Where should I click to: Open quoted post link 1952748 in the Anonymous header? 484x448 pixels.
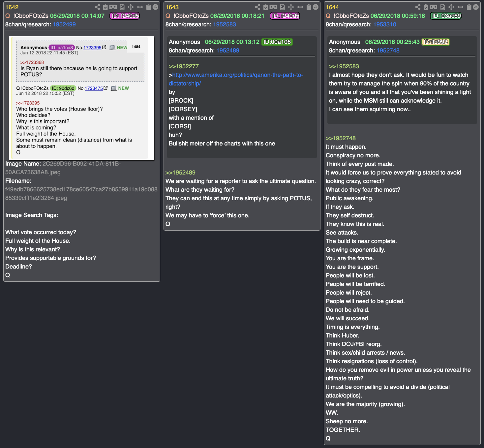tap(388, 50)
